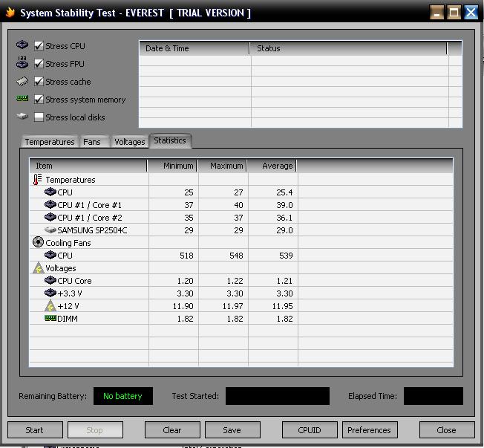Click the Clear button
Viewport: 484px width, 448px height.
click(x=172, y=430)
